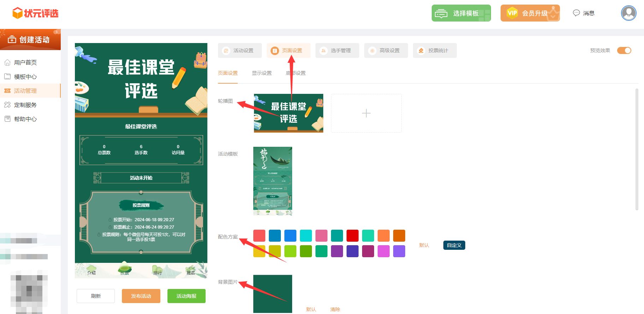Pick the purple color swatch
This screenshot has height=314, width=644.
337,251
